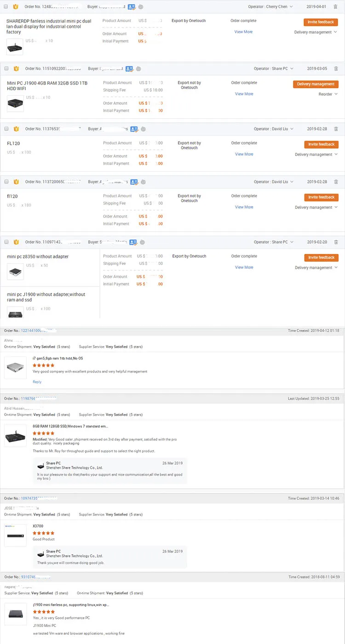The width and height of the screenshot is (345, 644).
Task: Open buyer contact card on FL120 x 100 order
Action: pos(134,129)
